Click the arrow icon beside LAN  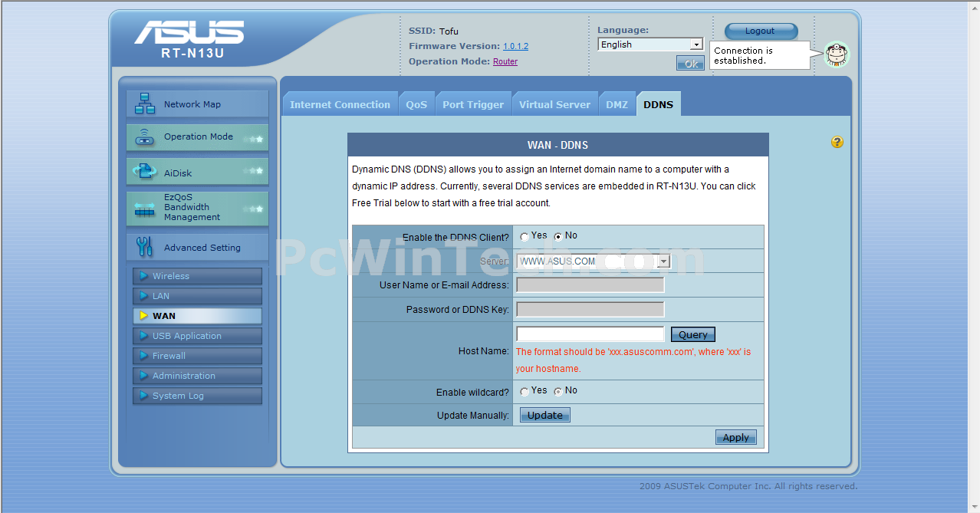tap(143, 296)
